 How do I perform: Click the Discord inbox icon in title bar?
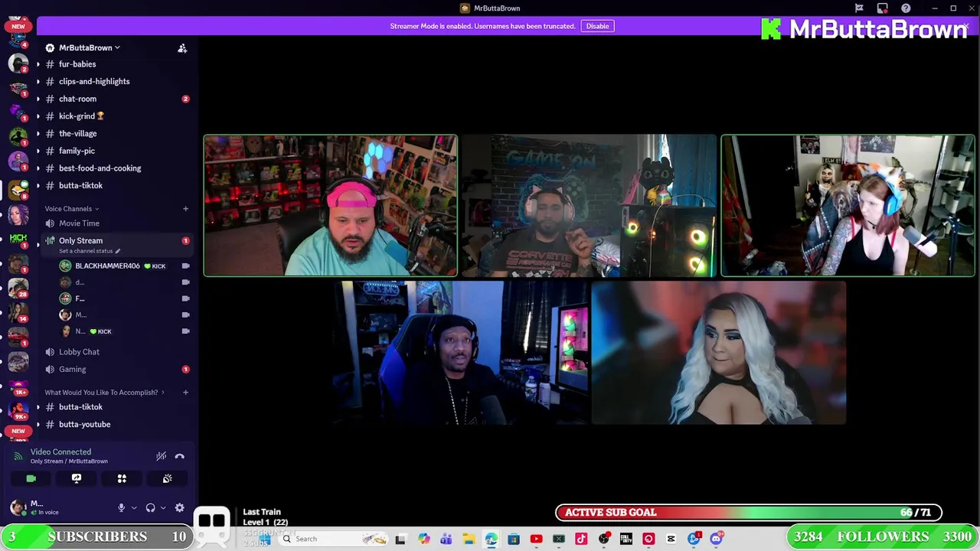882,8
